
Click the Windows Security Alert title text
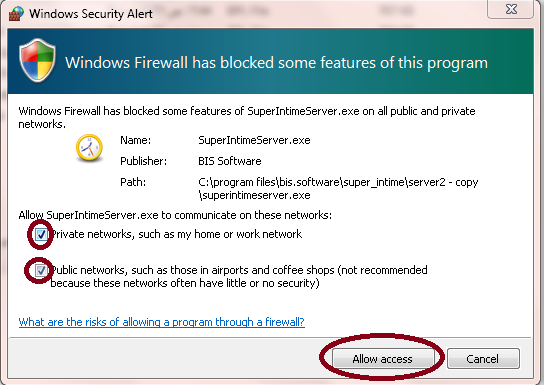pyautogui.click(x=91, y=14)
